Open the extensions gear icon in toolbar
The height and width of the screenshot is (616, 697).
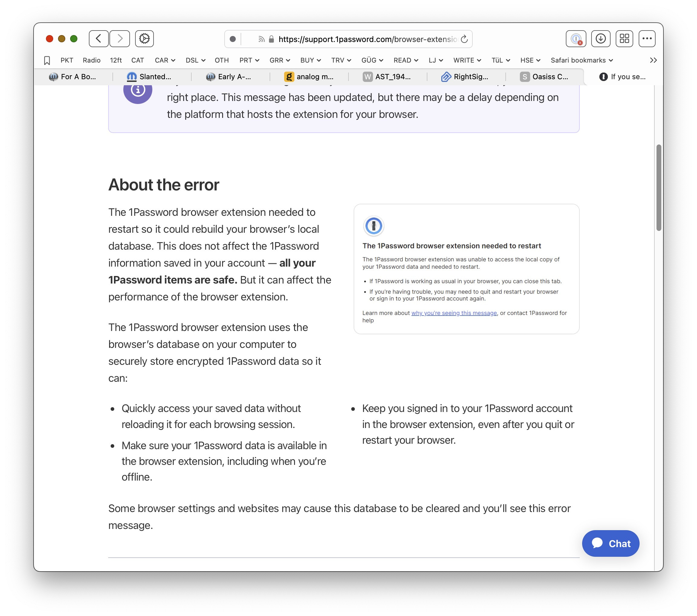coord(144,39)
